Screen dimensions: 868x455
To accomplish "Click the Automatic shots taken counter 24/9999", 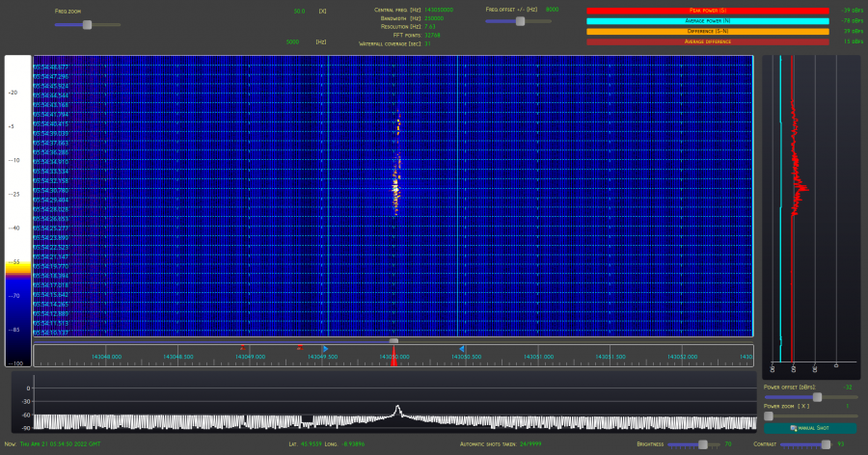I will pyautogui.click(x=529, y=444).
